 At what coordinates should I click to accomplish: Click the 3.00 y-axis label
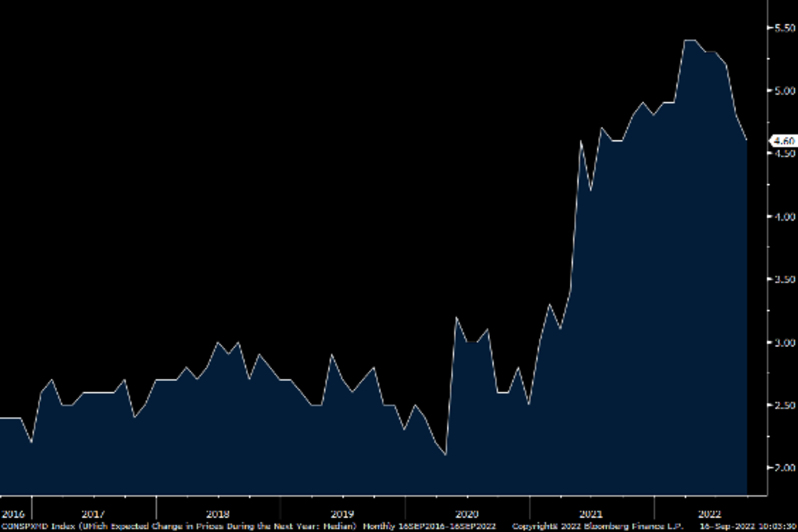pyautogui.click(x=782, y=342)
